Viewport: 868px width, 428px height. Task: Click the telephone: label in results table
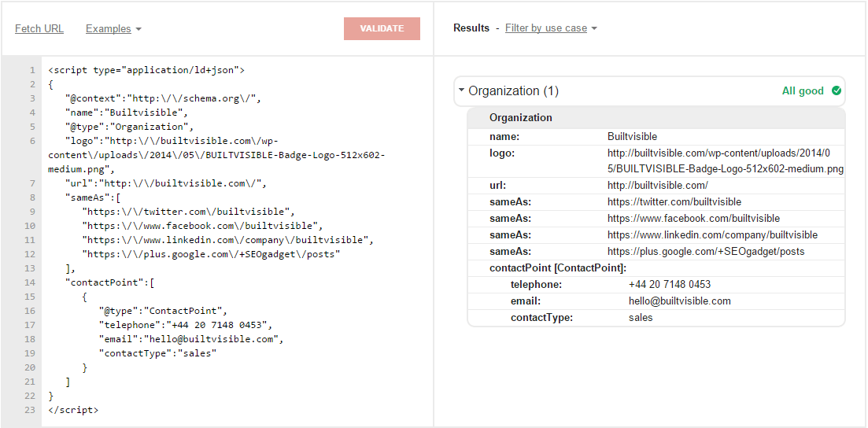pyautogui.click(x=537, y=285)
